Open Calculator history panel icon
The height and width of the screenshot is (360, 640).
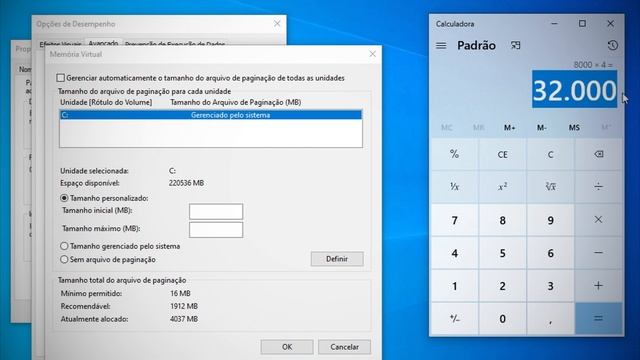coord(612,45)
